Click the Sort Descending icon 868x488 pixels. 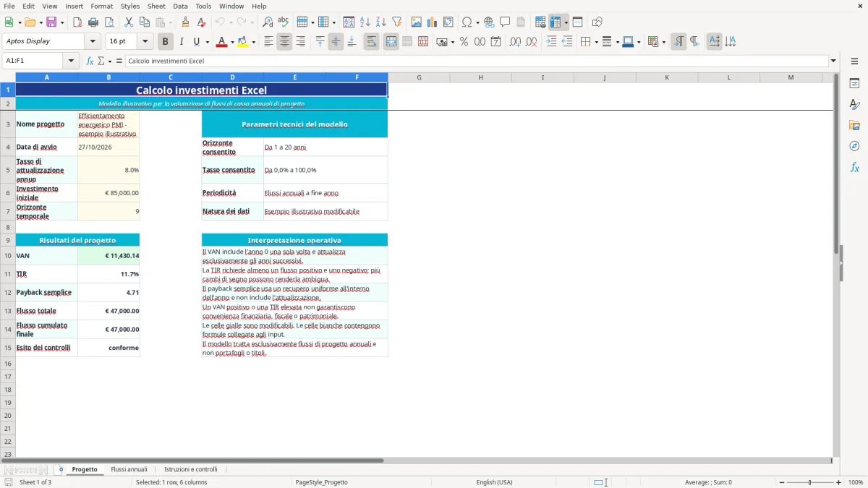(381, 22)
